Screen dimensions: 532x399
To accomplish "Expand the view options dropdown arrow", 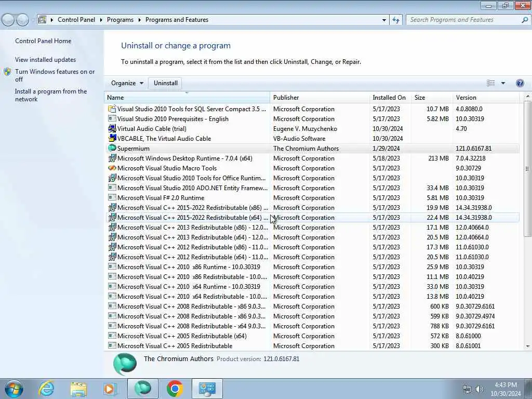I will [503, 83].
